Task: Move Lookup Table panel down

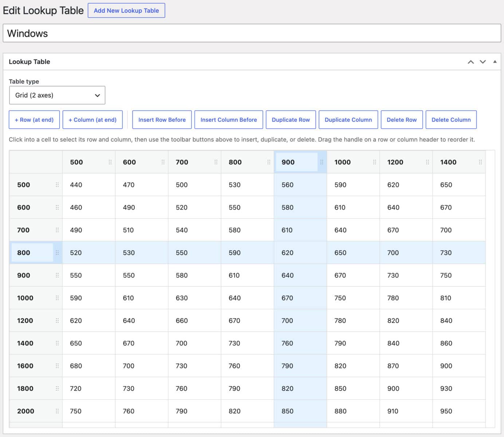Action: pyautogui.click(x=483, y=62)
